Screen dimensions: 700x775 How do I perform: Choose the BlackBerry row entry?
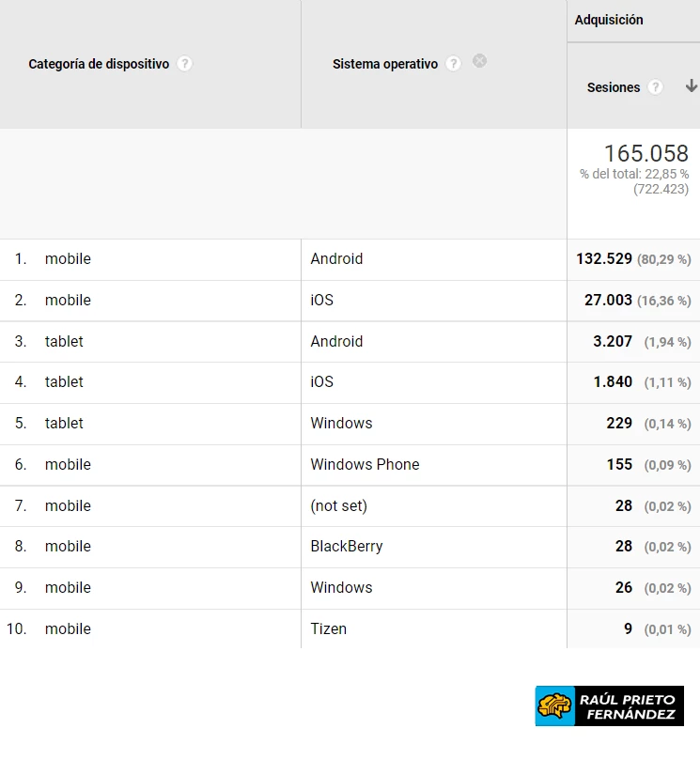coord(346,547)
